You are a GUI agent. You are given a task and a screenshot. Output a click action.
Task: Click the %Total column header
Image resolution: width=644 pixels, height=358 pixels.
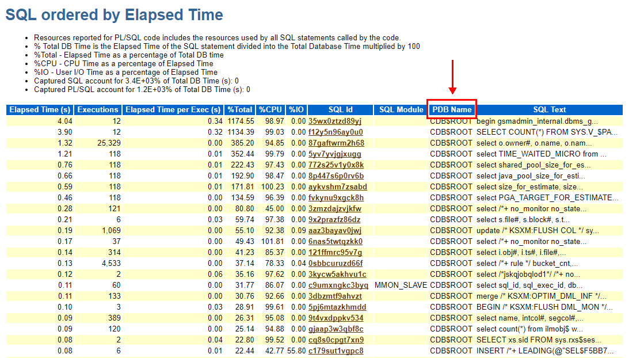coord(240,109)
